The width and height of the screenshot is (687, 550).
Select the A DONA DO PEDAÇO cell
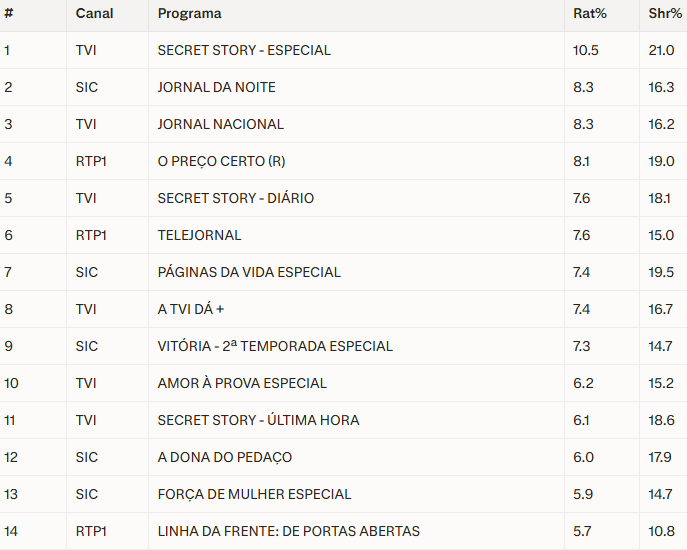pyautogui.click(x=224, y=457)
